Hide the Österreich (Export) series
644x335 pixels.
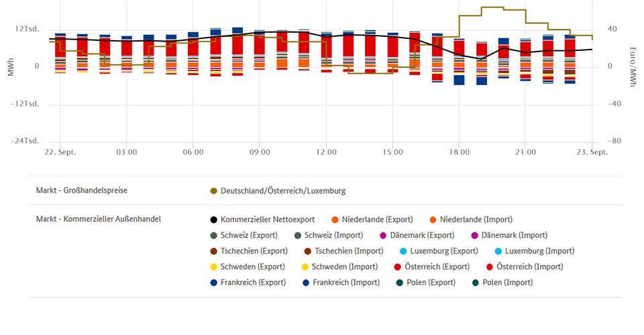(431, 267)
